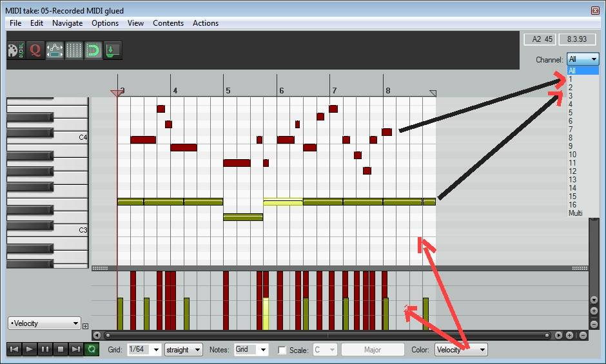The image size is (606, 364).
Task: Click the 8.3.93 position readout
Action: tap(576, 39)
